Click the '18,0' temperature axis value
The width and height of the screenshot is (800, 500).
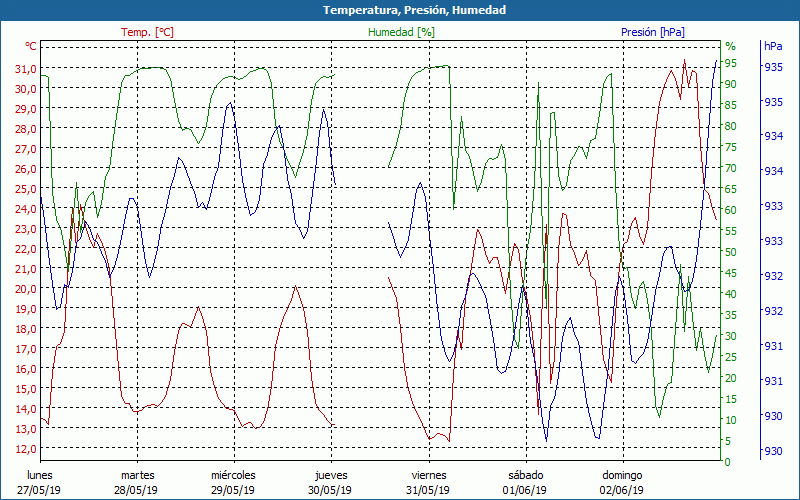click(x=26, y=329)
